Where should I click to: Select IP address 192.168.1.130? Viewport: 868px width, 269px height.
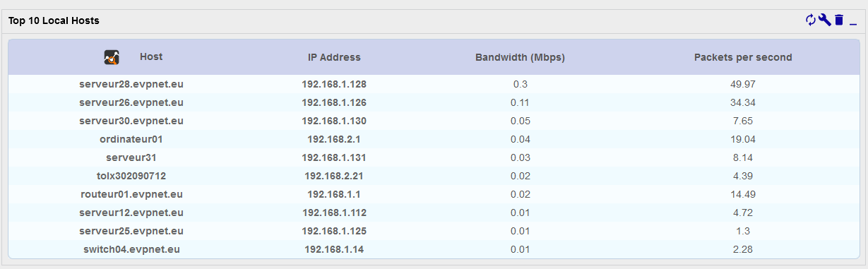pyautogui.click(x=334, y=121)
